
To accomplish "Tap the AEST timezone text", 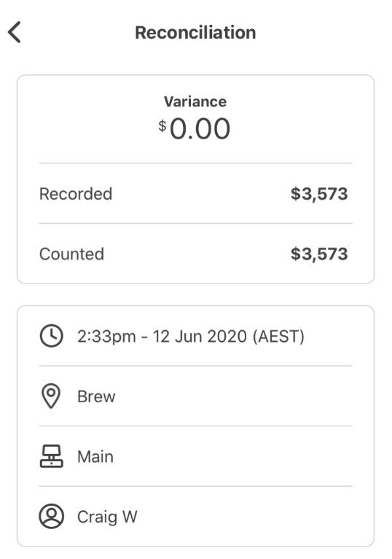I will point(278,336).
